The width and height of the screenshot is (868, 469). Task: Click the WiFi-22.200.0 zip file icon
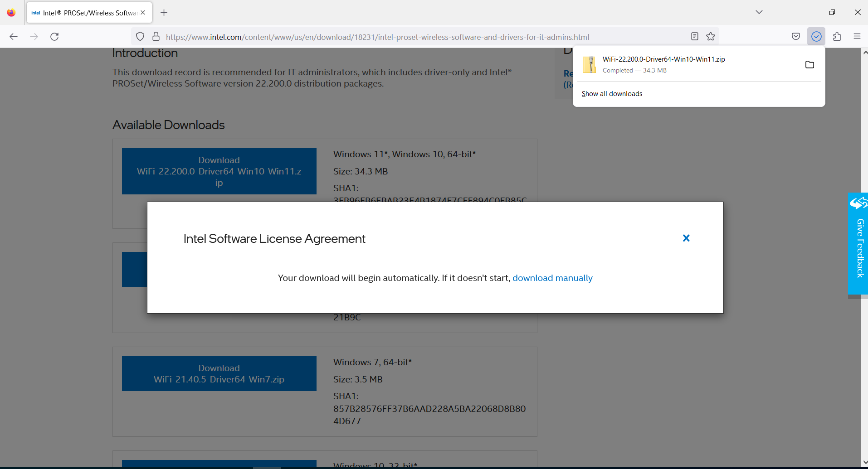[589, 64]
